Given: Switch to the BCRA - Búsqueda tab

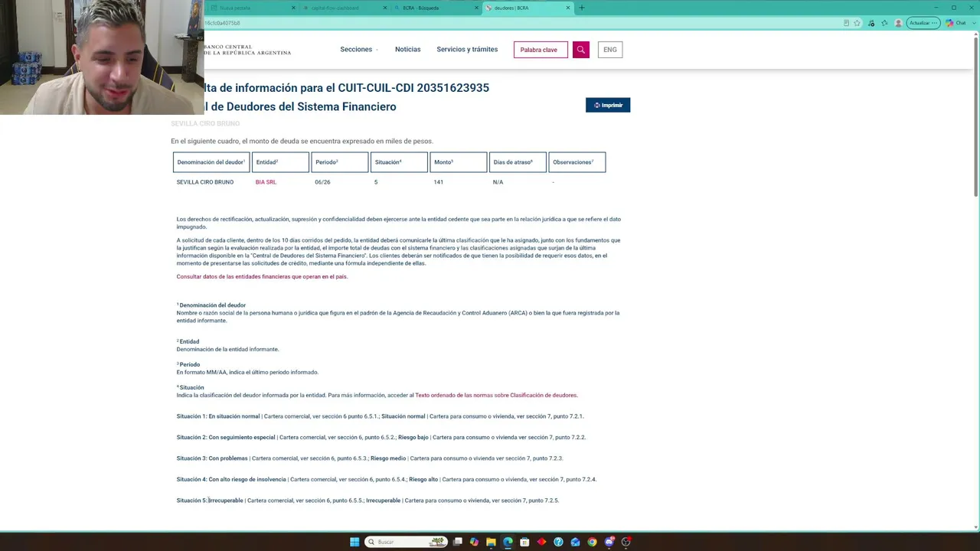Looking at the screenshot, I should pos(436,8).
